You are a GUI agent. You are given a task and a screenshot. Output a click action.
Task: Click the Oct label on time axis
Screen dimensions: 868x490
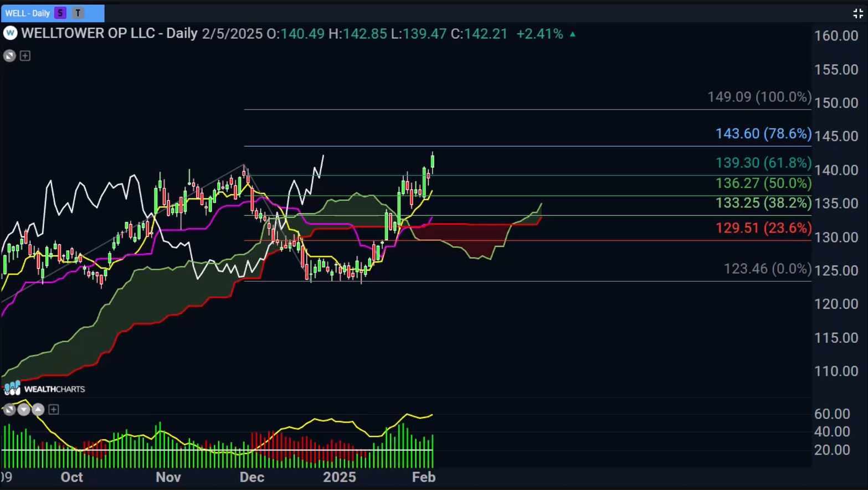72,477
